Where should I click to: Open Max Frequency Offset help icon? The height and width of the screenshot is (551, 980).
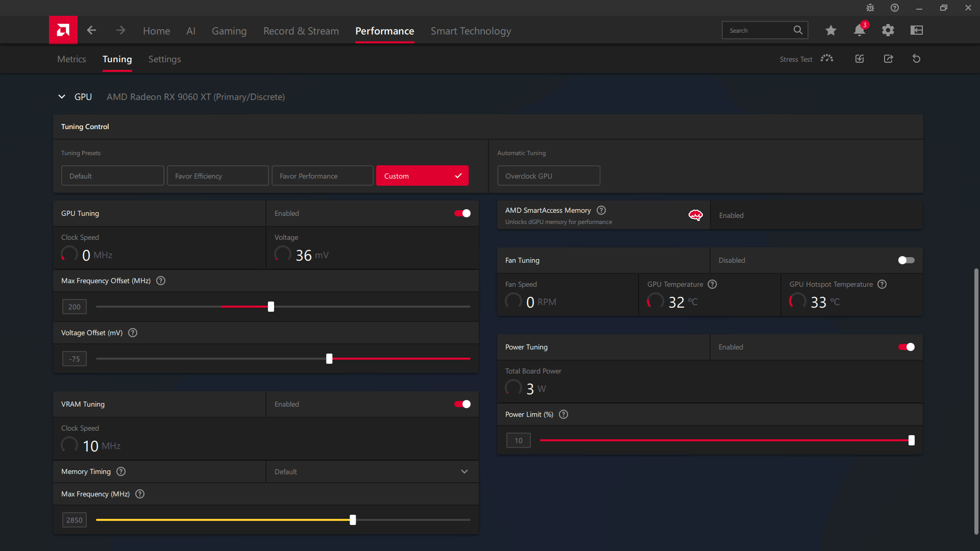coord(161,281)
